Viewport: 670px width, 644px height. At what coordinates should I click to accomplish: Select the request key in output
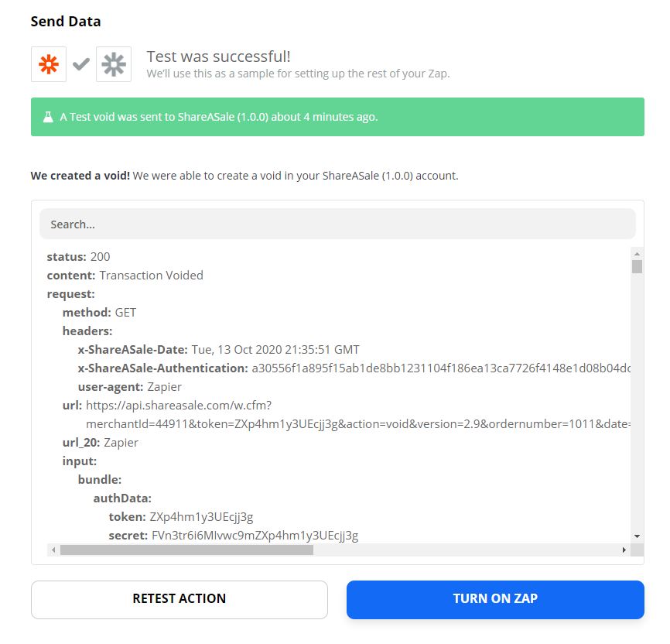[x=71, y=294]
